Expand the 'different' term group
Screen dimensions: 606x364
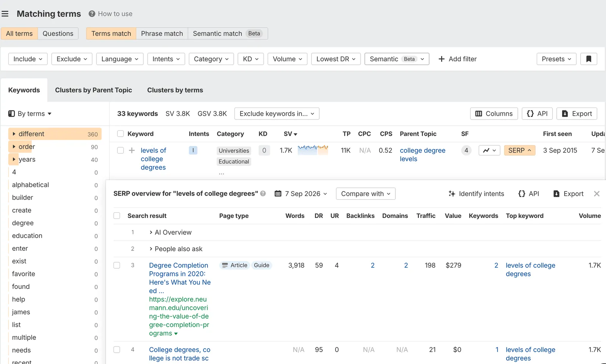coord(14,134)
